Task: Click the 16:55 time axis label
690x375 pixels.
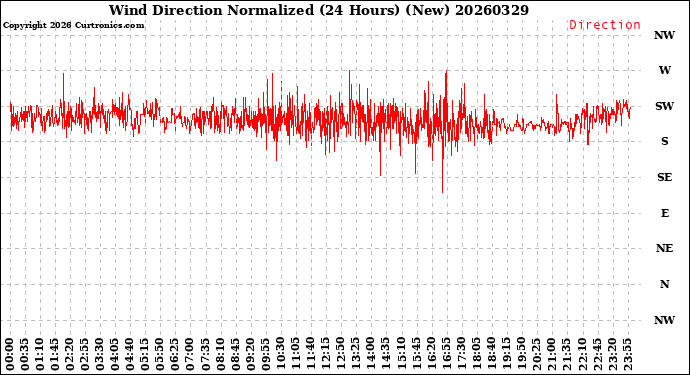Action: 446,354
